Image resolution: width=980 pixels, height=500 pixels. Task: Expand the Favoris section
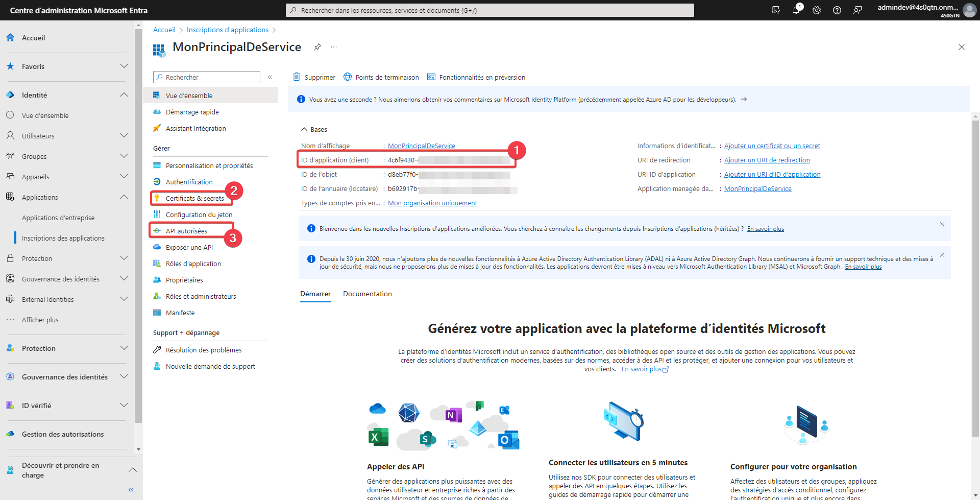click(x=124, y=66)
